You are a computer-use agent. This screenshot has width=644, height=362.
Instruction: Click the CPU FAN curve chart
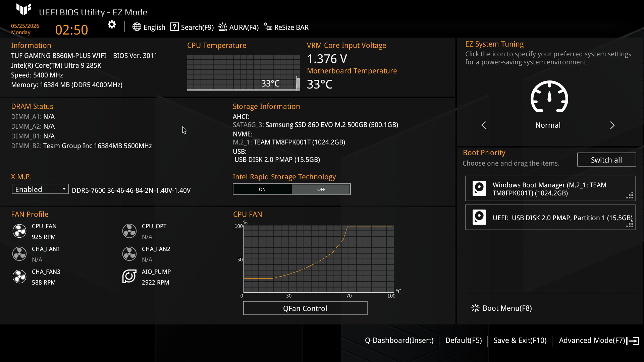point(319,259)
